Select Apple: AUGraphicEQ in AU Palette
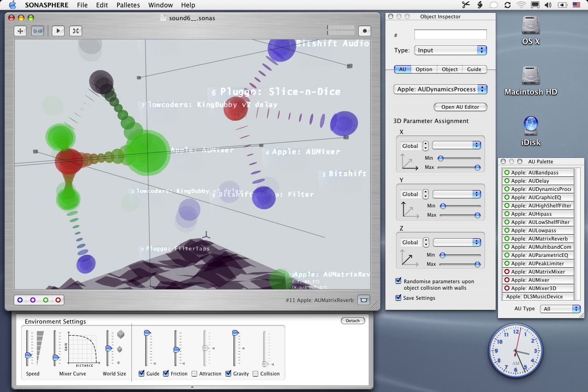The height and width of the screenshot is (392, 588). click(538, 197)
